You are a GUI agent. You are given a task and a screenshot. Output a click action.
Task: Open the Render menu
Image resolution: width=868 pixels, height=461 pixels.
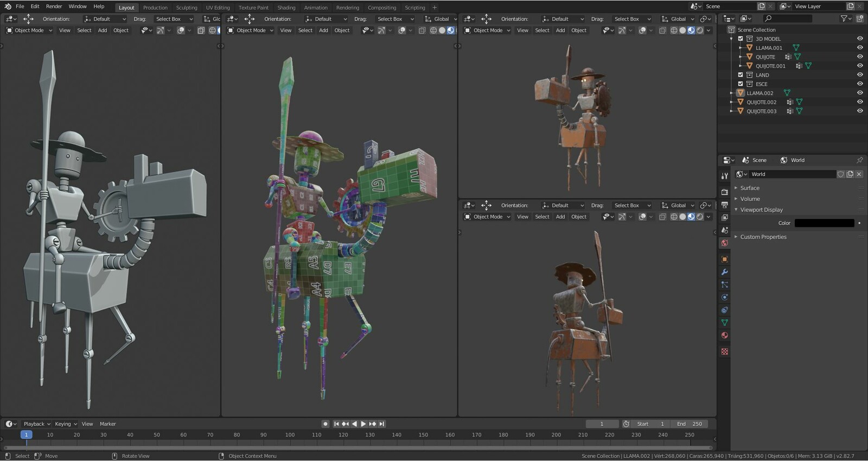[x=54, y=7]
